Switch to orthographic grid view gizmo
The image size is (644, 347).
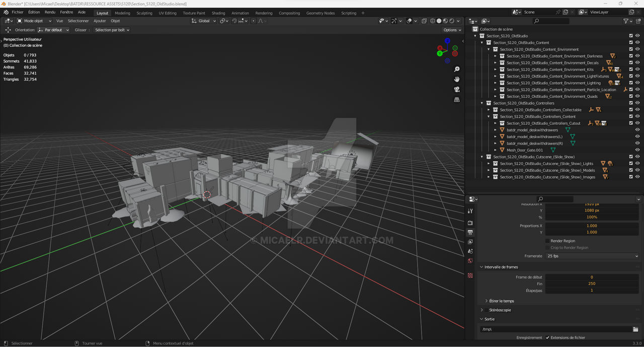coord(457,100)
